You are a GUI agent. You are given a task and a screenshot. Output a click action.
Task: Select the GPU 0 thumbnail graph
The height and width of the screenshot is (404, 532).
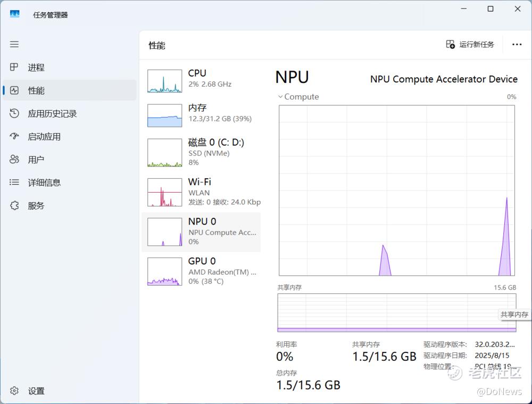tap(164, 271)
